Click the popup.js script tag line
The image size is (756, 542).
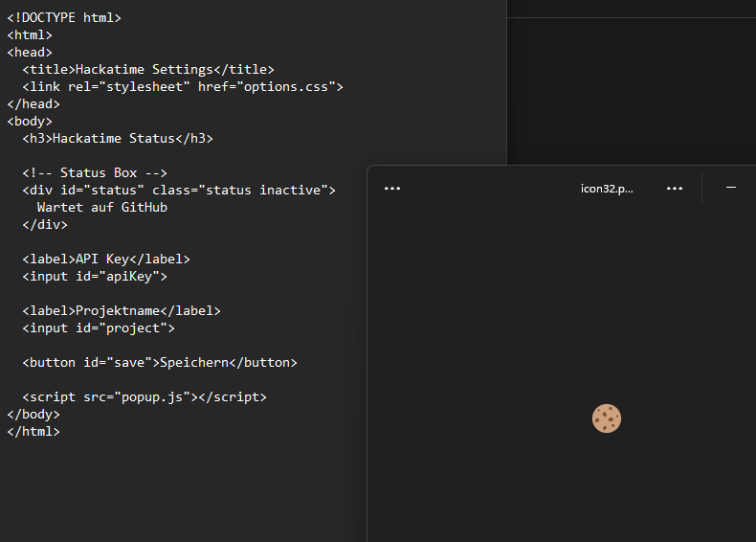(x=145, y=397)
